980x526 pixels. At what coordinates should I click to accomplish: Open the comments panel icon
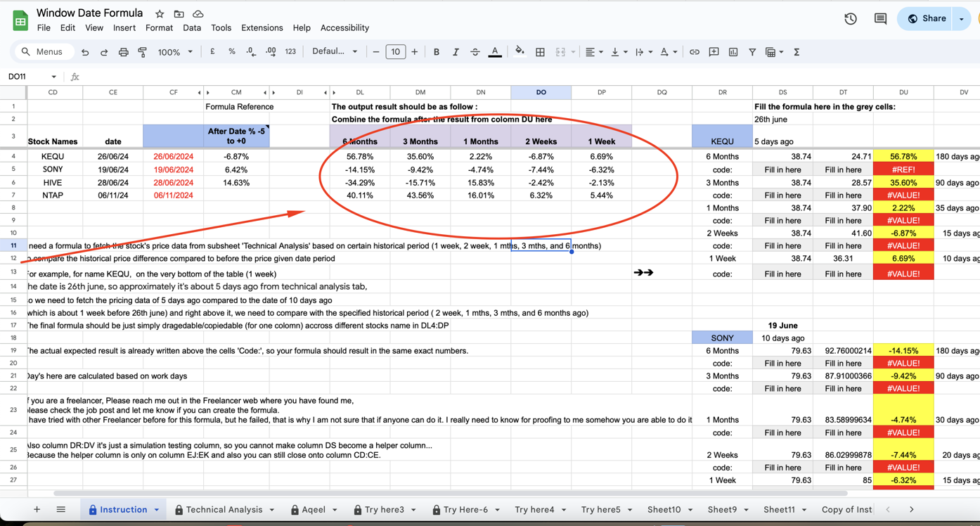[880, 19]
